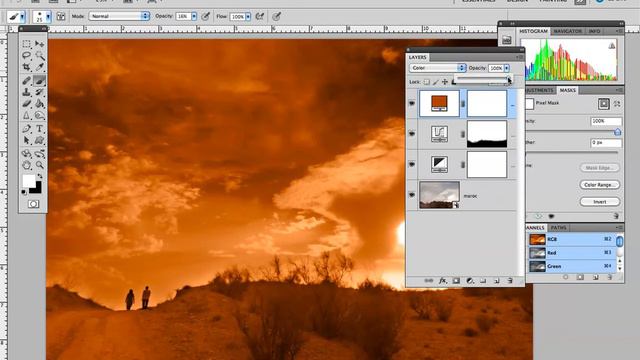Select the Custom Shape tool
Screen dimensions: 640x360
click(40, 140)
